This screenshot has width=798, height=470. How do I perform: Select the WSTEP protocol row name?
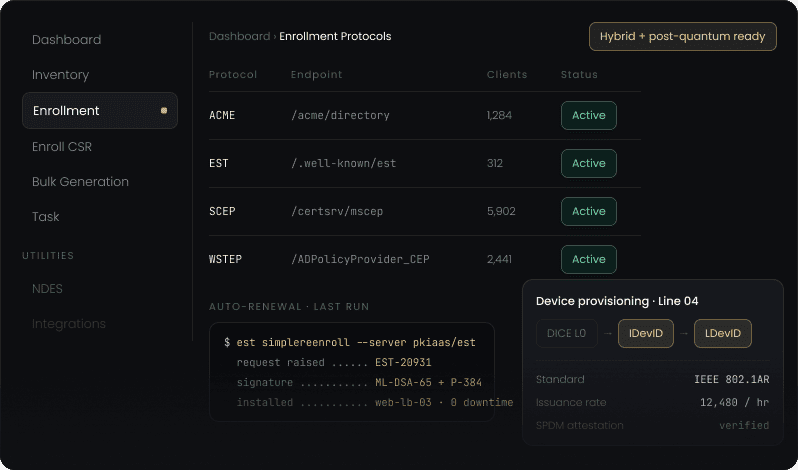pos(225,259)
